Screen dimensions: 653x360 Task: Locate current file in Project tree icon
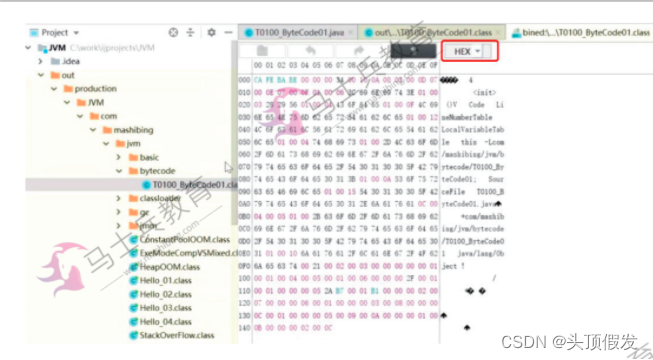(x=173, y=32)
